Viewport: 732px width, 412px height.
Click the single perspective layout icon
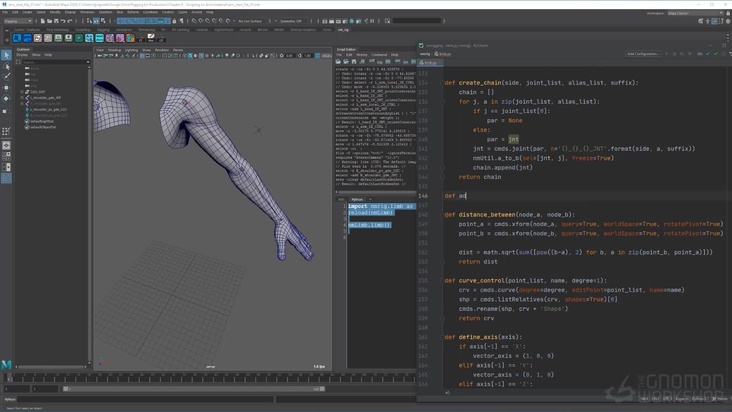6,146
